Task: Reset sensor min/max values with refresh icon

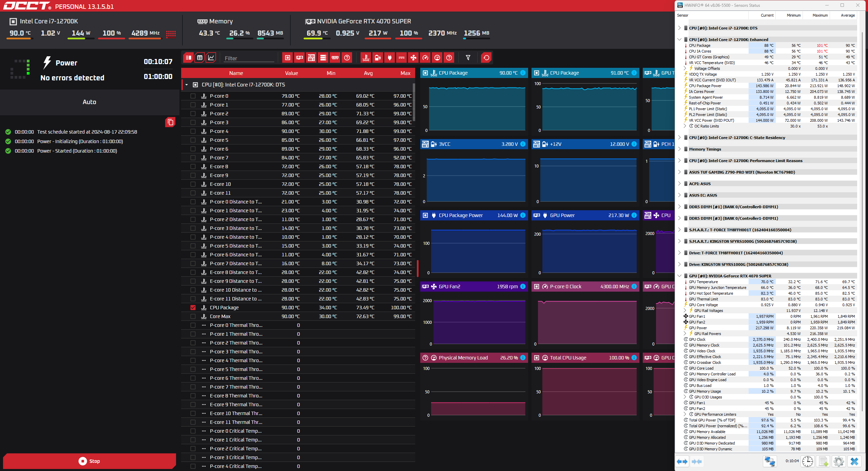Action: 486,58
